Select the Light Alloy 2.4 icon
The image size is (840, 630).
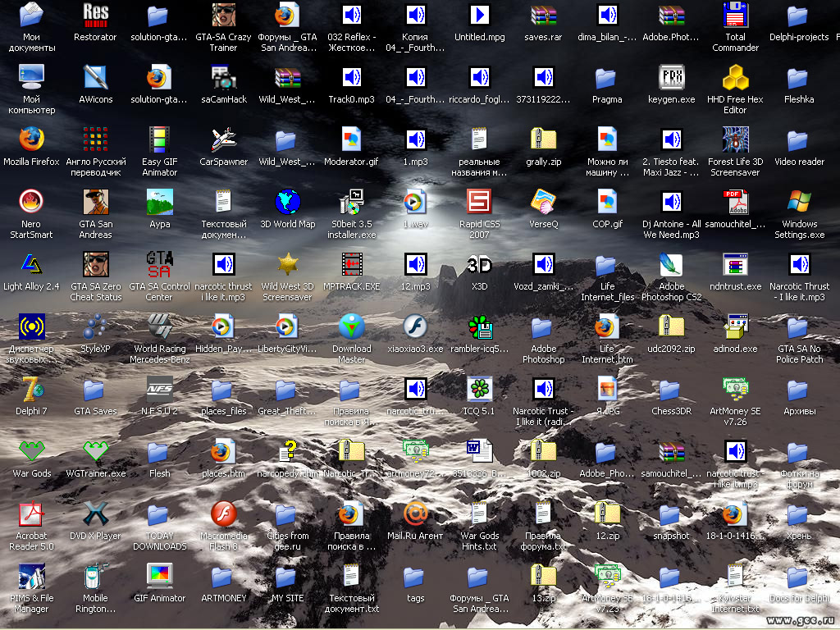(x=31, y=264)
